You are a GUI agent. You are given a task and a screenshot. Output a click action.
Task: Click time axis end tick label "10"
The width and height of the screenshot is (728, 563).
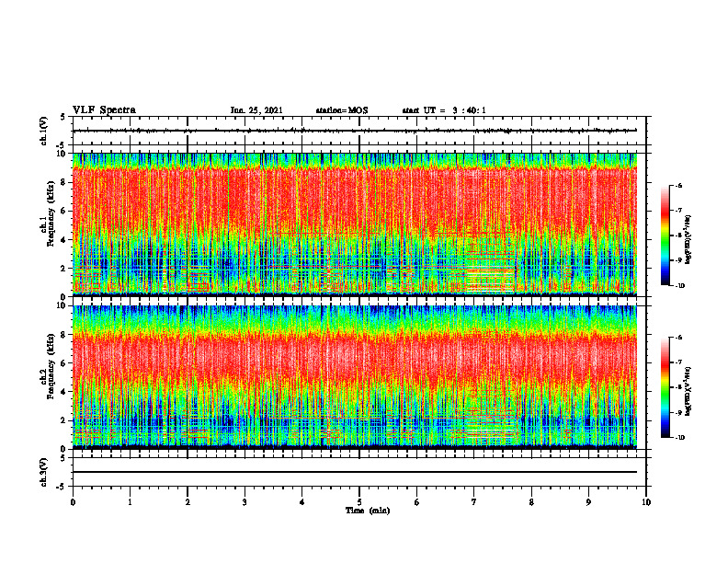pos(646,502)
